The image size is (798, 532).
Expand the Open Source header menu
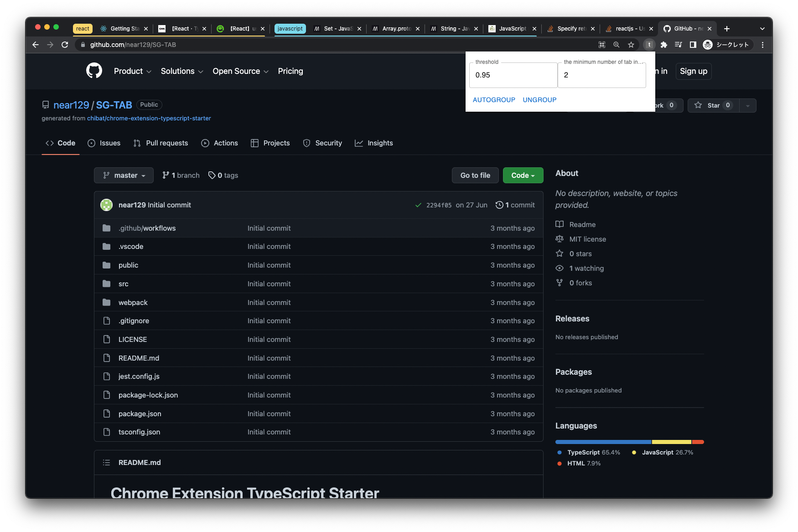click(x=240, y=71)
